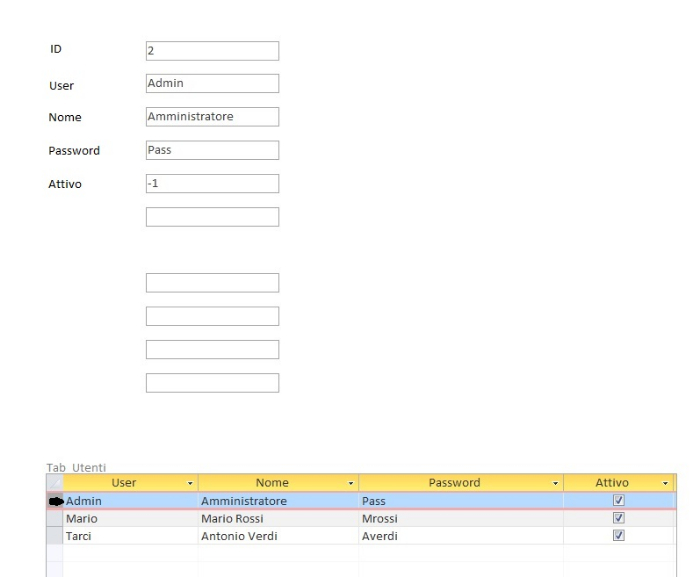
Task: Click the User column header
Action: point(130,483)
